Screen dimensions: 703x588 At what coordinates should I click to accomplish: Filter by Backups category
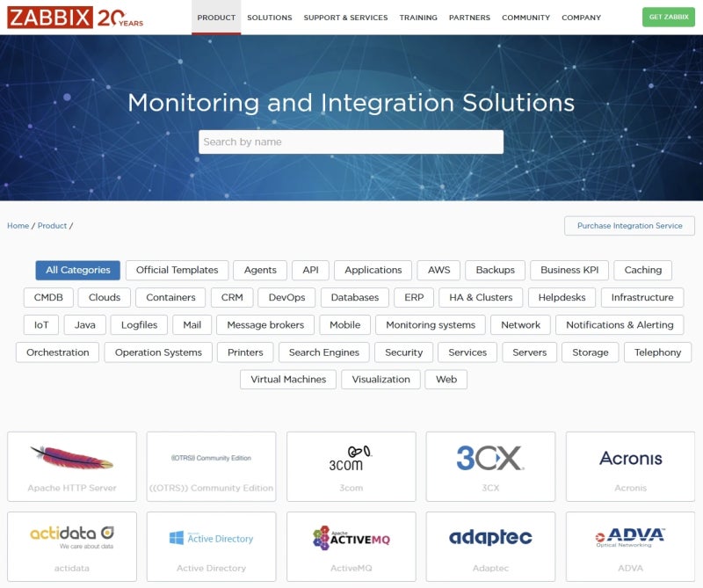[x=495, y=270]
